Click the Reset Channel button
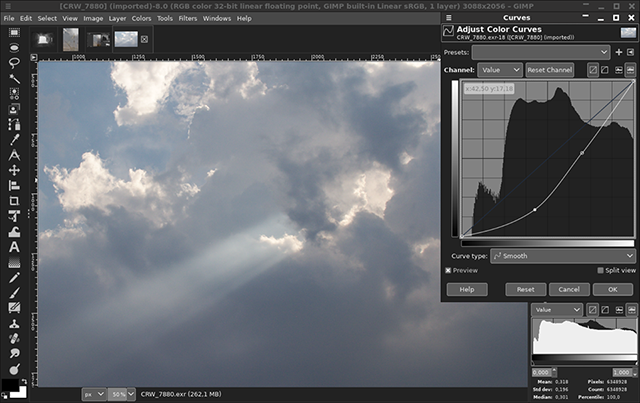 (x=549, y=70)
